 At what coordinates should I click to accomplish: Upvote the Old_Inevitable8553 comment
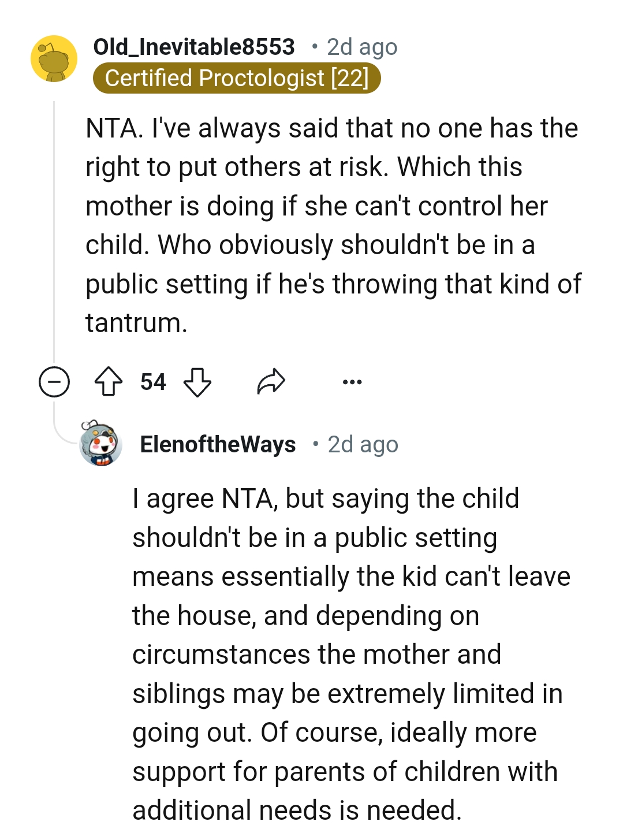(x=109, y=382)
